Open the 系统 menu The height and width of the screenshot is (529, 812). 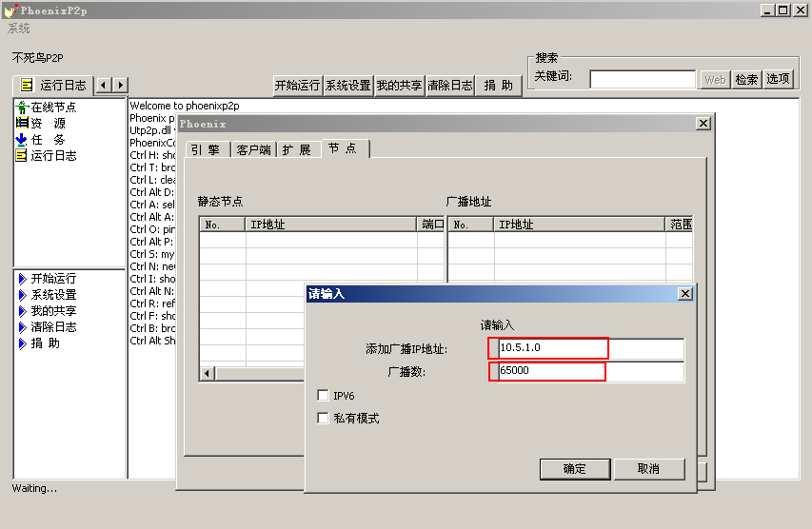19,29
